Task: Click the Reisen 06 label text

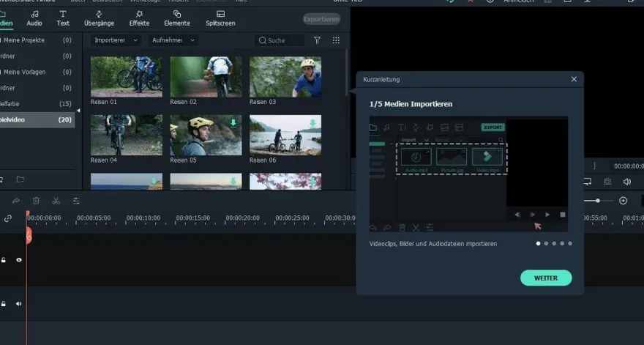Action: coord(263,160)
